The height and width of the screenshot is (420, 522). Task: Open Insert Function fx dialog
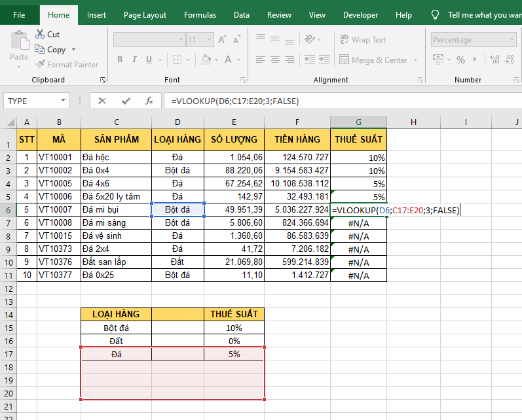149,101
